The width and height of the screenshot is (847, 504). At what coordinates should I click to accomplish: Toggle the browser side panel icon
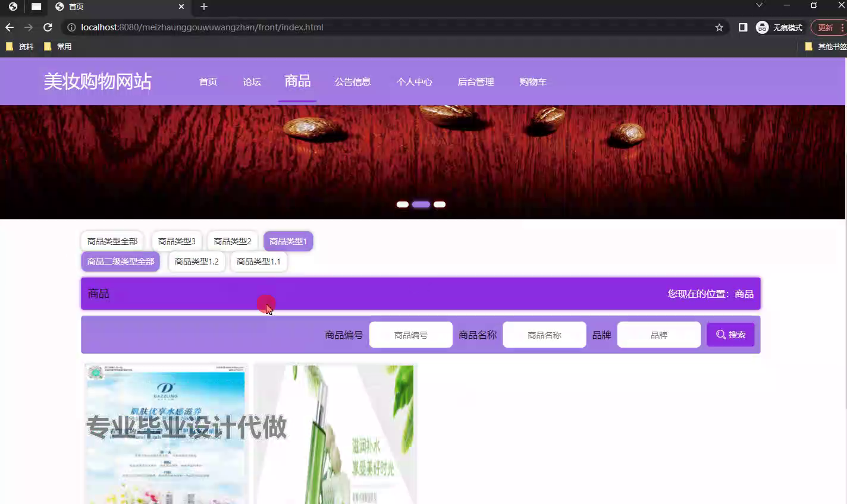point(743,27)
